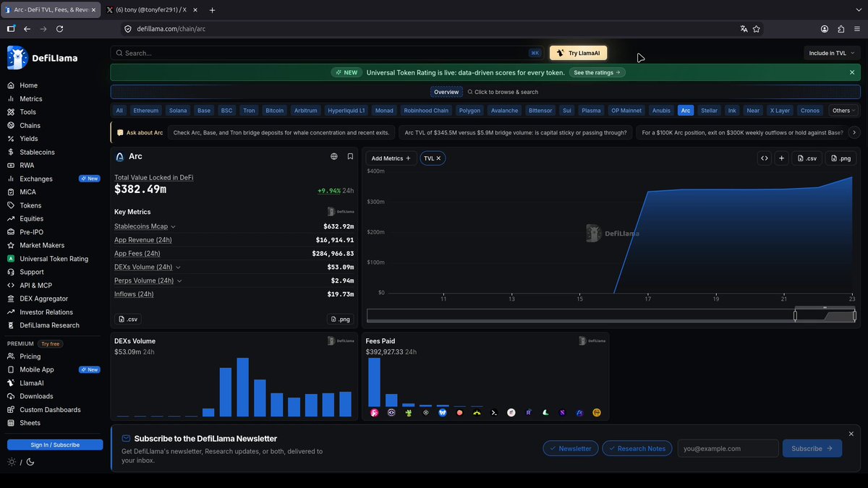The width and height of the screenshot is (868, 488).
Task: Download the TVL chart as .csv
Action: click(x=807, y=158)
